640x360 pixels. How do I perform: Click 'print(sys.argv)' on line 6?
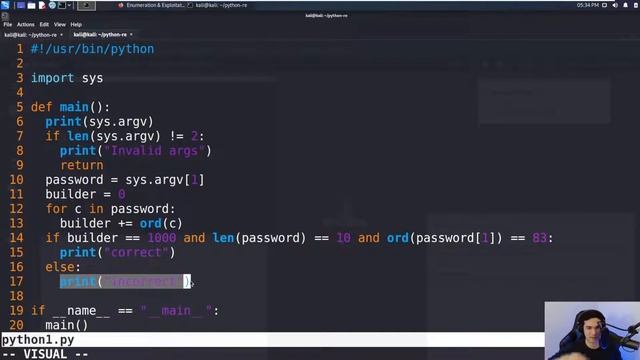(99, 122)
